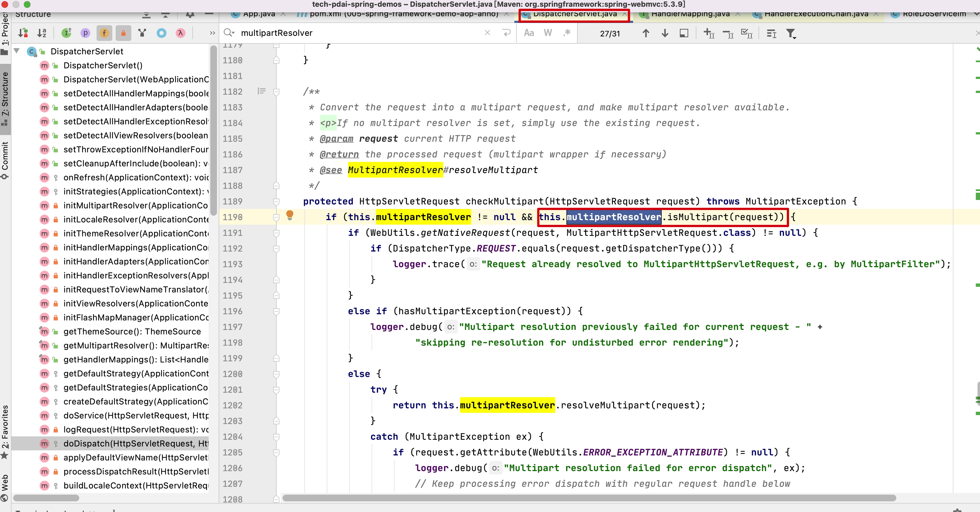The width and height of the screenshot is (980, 512).
Task: Collapse DispatcherServlet tree node
Action: [17, 51]
